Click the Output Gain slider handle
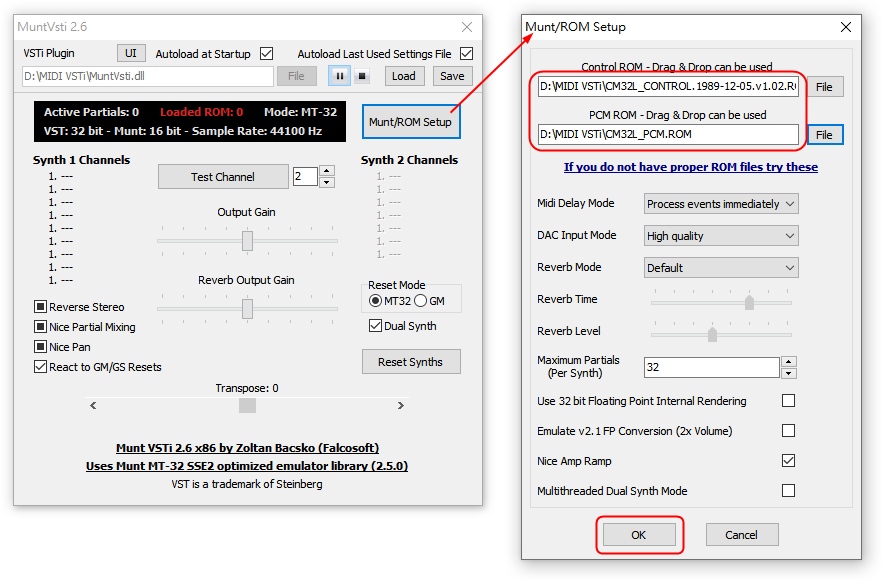This screenshot has height=584, width=890. coord(247,241)
